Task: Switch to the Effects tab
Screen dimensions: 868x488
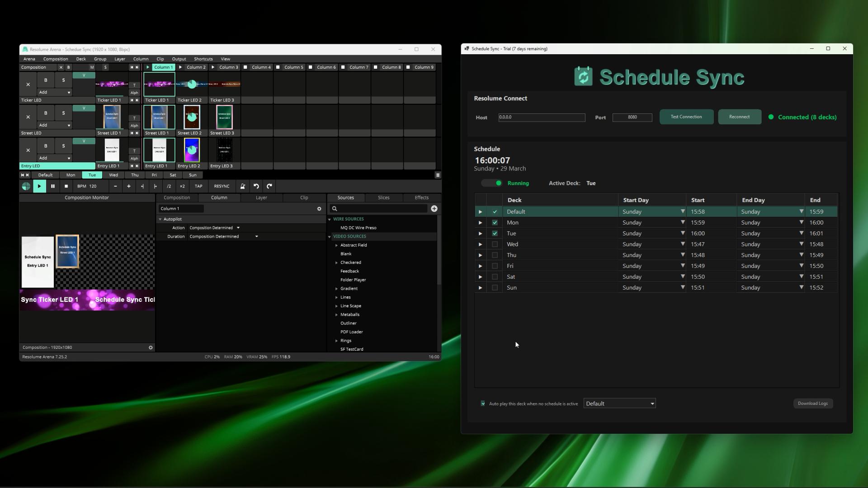Action: (421, 197)
